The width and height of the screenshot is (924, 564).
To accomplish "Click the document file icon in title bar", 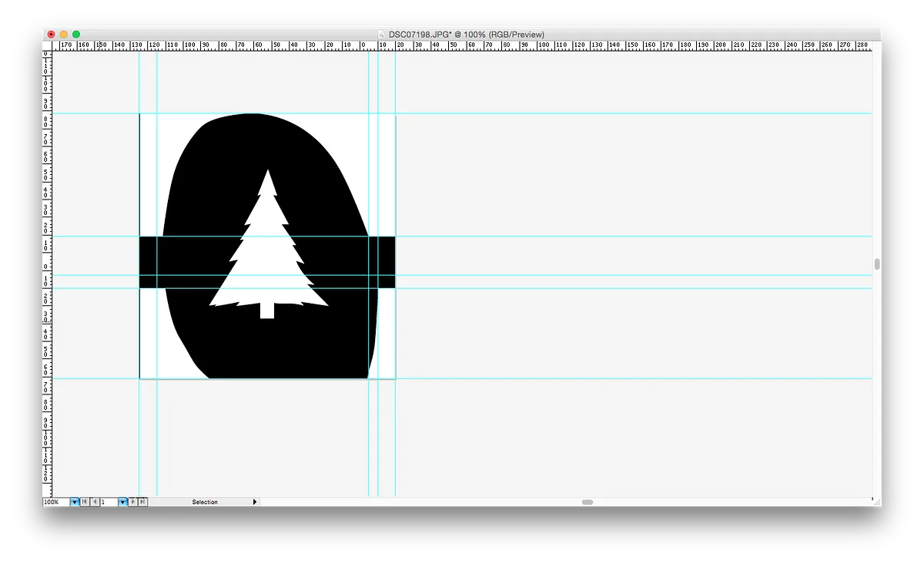I will 380,34.
